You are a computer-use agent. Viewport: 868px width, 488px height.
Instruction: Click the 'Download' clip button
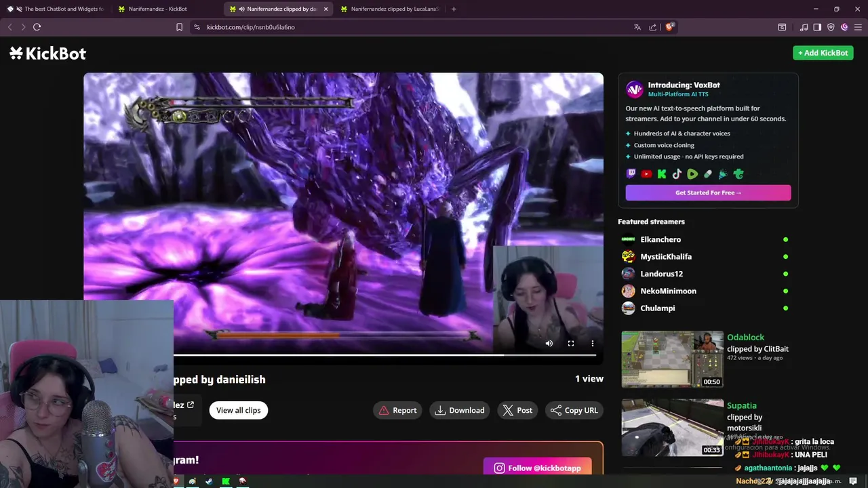point(460,410)
